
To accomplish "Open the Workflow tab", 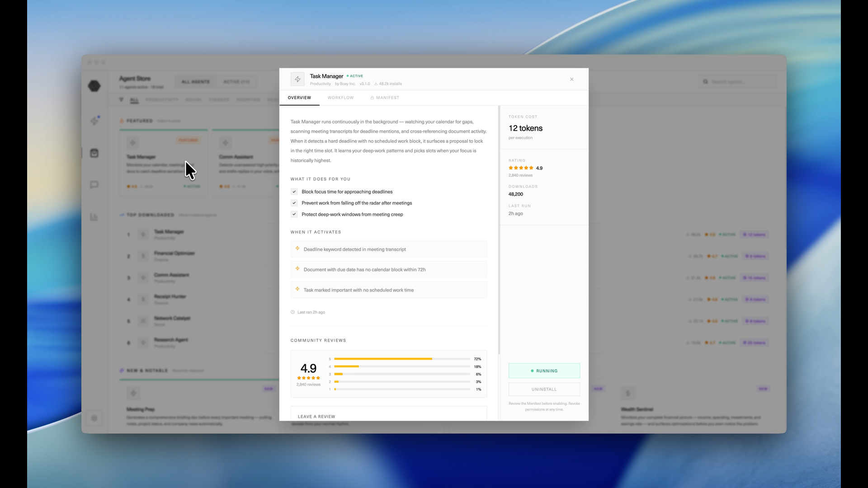I will [340, 98].
